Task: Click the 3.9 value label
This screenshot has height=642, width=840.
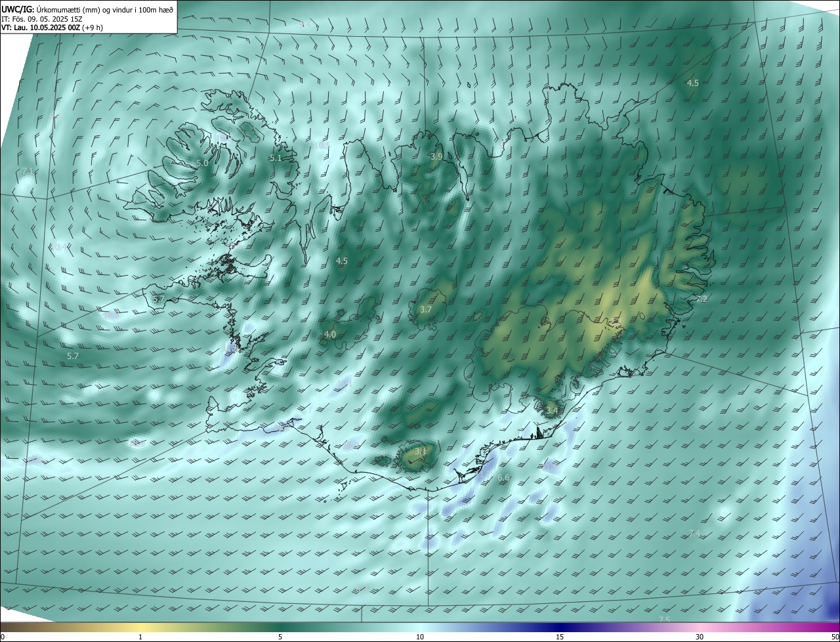Action: pos(436,156)
